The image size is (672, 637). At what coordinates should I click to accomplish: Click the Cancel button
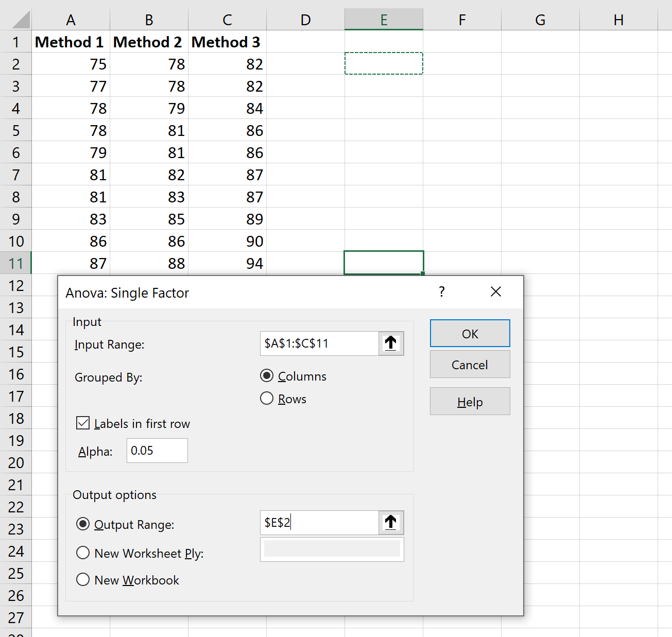click(470, 365)
